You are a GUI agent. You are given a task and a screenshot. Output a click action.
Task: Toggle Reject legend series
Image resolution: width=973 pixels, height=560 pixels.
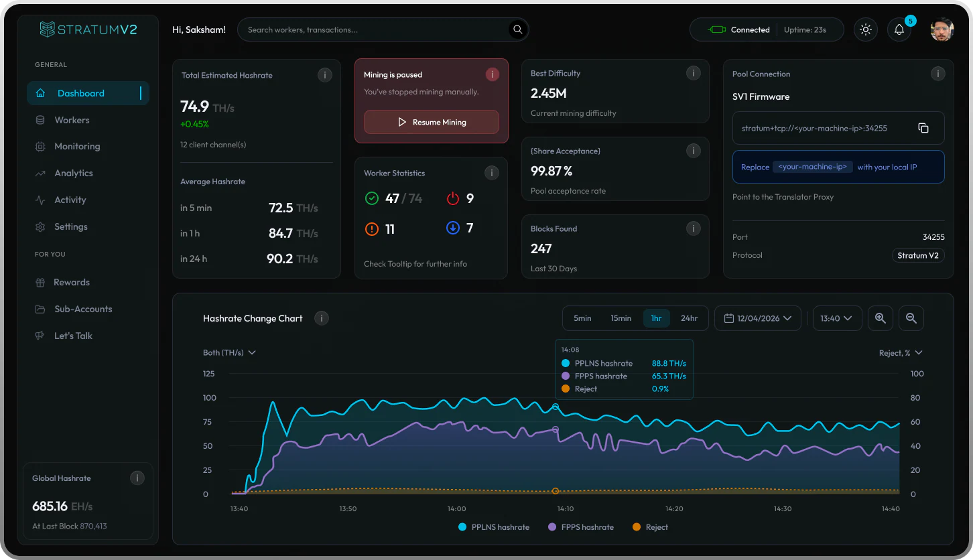[x=650, y=527]
